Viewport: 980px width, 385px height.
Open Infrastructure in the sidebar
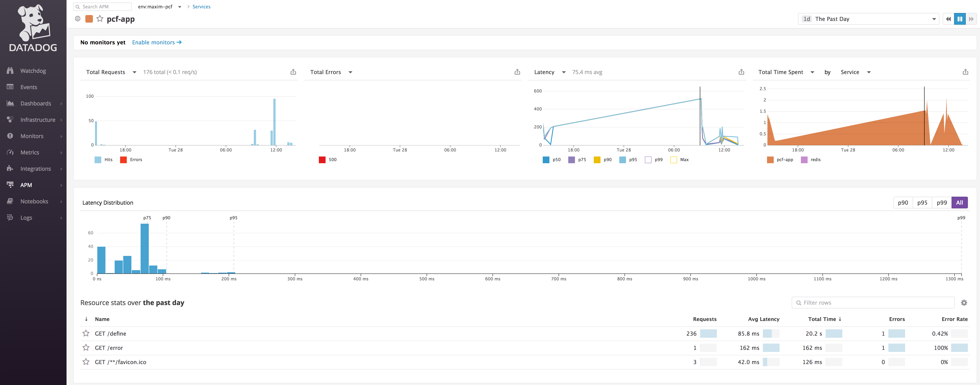coord(38,119)
